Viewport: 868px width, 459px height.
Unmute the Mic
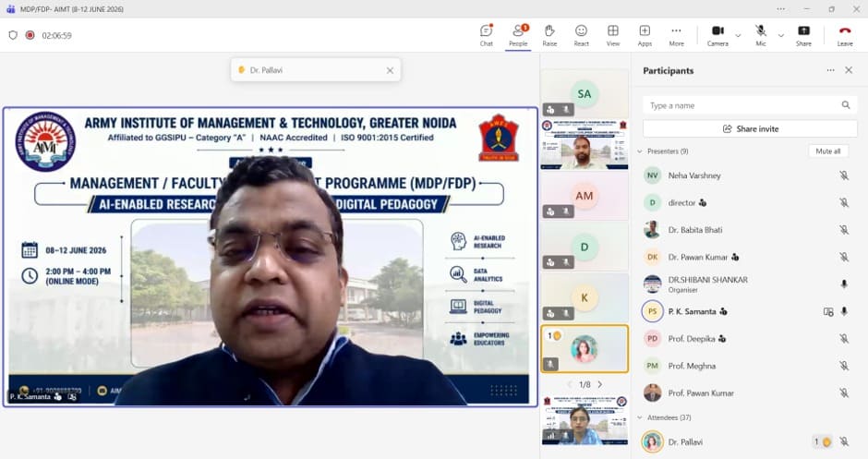(x=761, y=35)
